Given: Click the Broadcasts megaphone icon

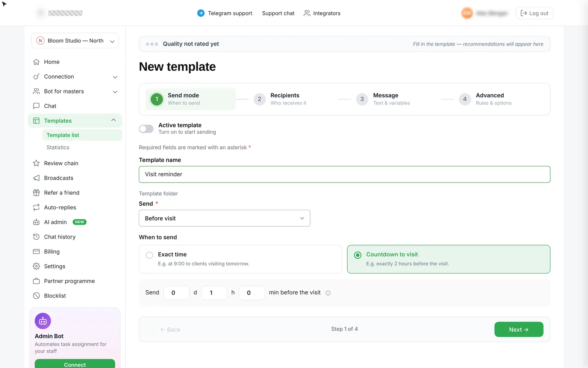Looking at the screenshot, I should [36, 178].
